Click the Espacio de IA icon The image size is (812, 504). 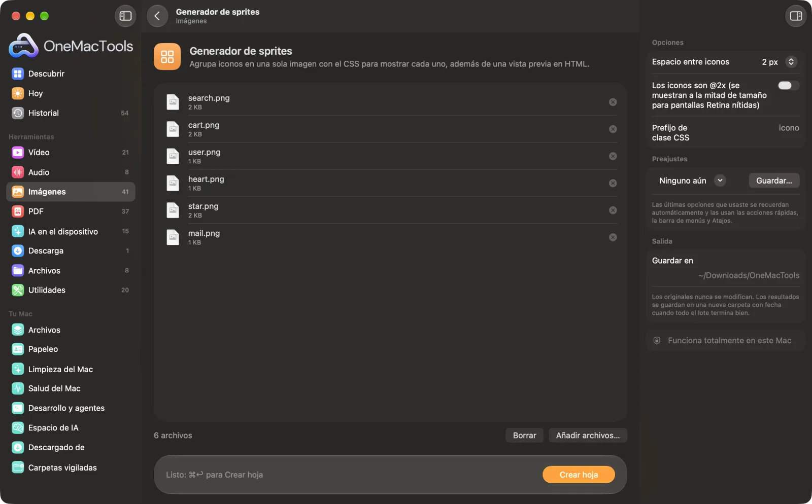click(18, 428)
